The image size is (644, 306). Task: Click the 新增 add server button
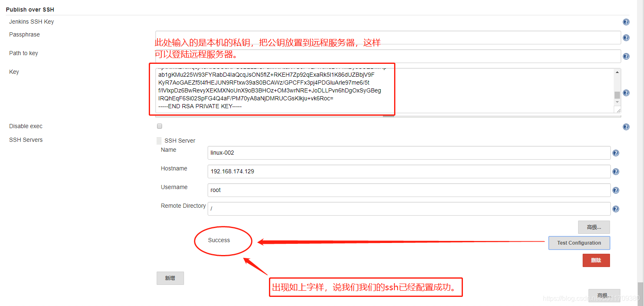point(170,278)
